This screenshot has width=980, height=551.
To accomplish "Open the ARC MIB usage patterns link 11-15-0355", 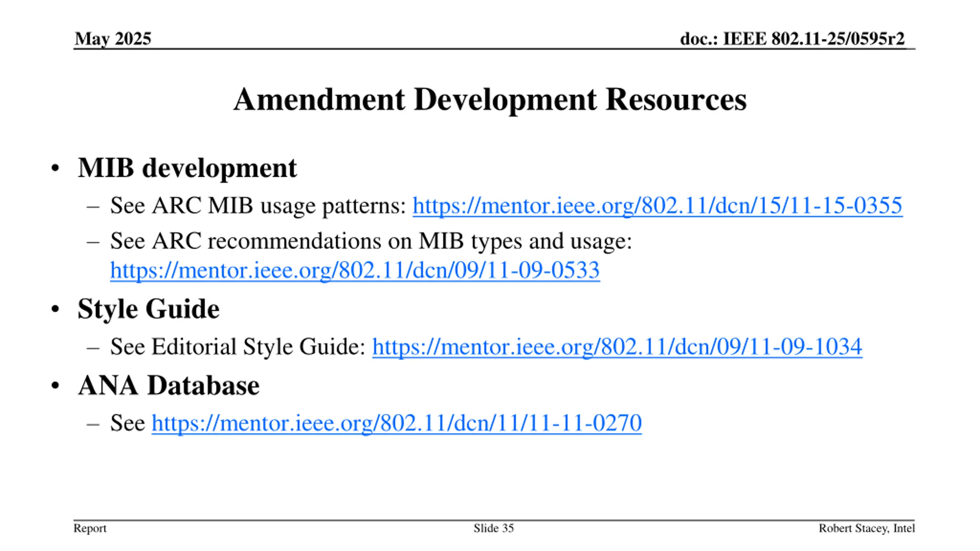I will 657,206.
